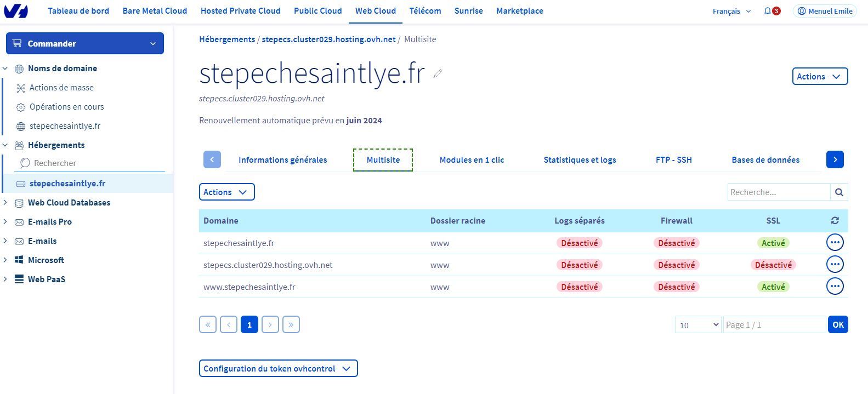The height and width of the screenshot is (394, 868).
Task: Click the search magnifier button
Action: point(839,192)
